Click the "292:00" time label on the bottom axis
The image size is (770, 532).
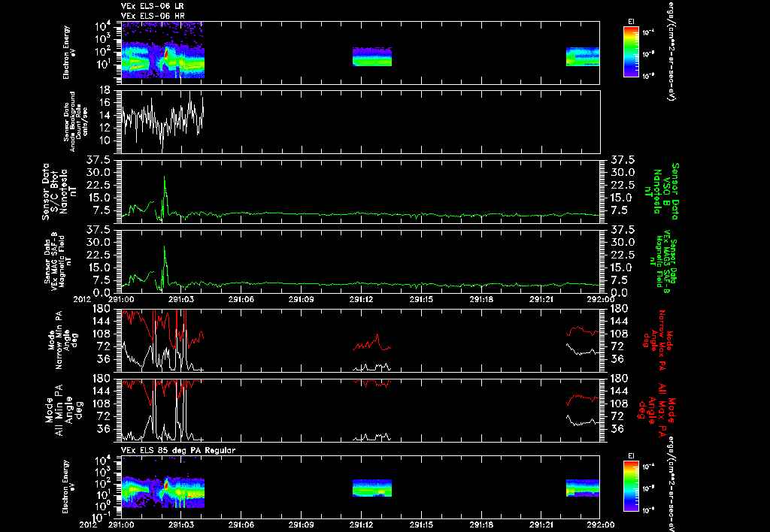(600, 524)
